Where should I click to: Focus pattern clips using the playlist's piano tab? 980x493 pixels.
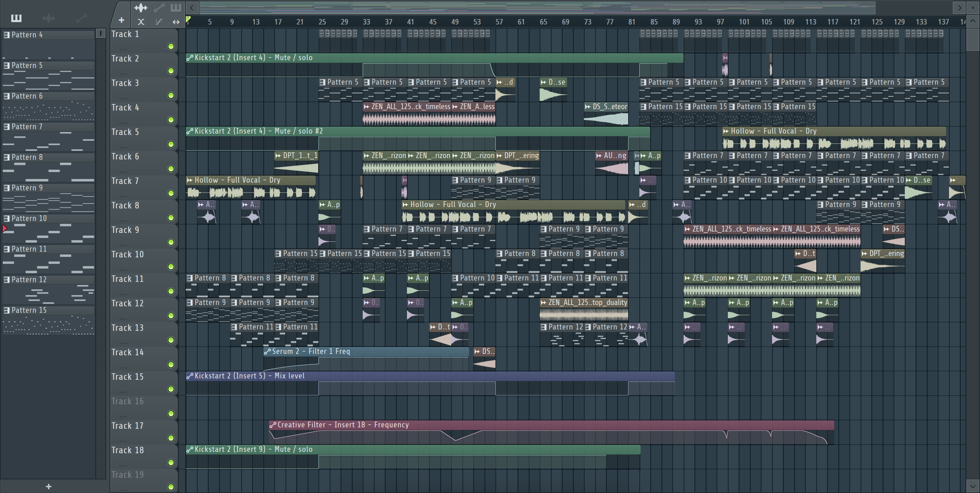[x=176, y=7]
